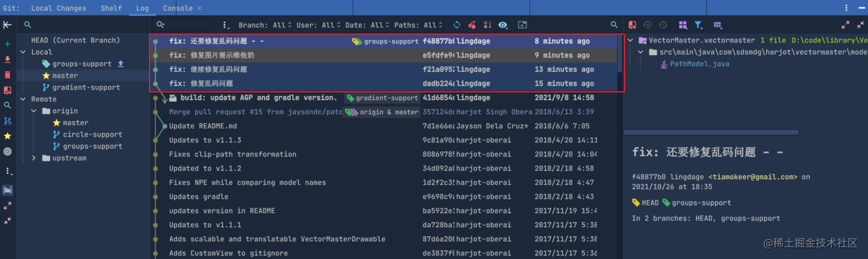Select origin groups-support remote branch
The width and height of the screenshot is (868, 259).
click(93, 146)
